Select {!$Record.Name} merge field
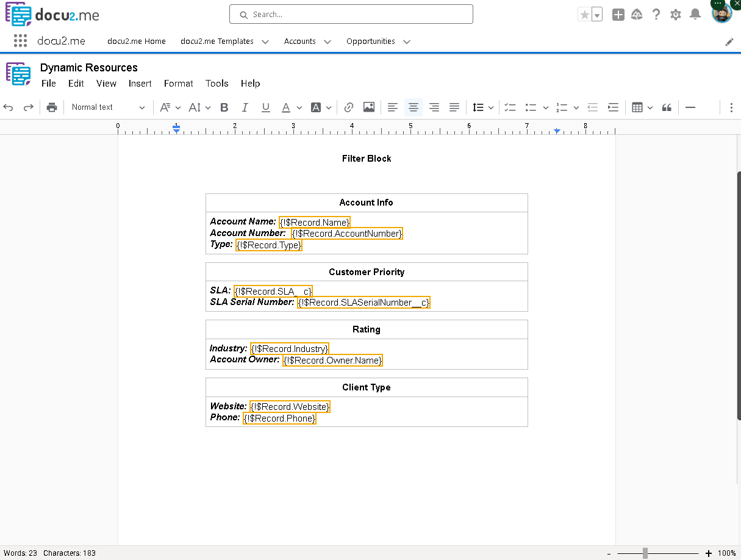The width and height of the screenshot is (741, 560). (x=315, y=222)
